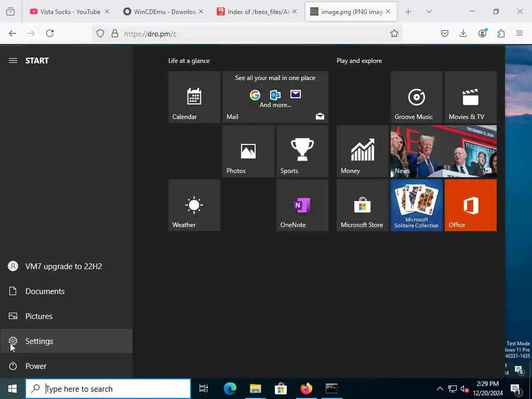Reload the current page
This screenshot has width=532, height=399.
pyautogui.click(x=50, y=33)
